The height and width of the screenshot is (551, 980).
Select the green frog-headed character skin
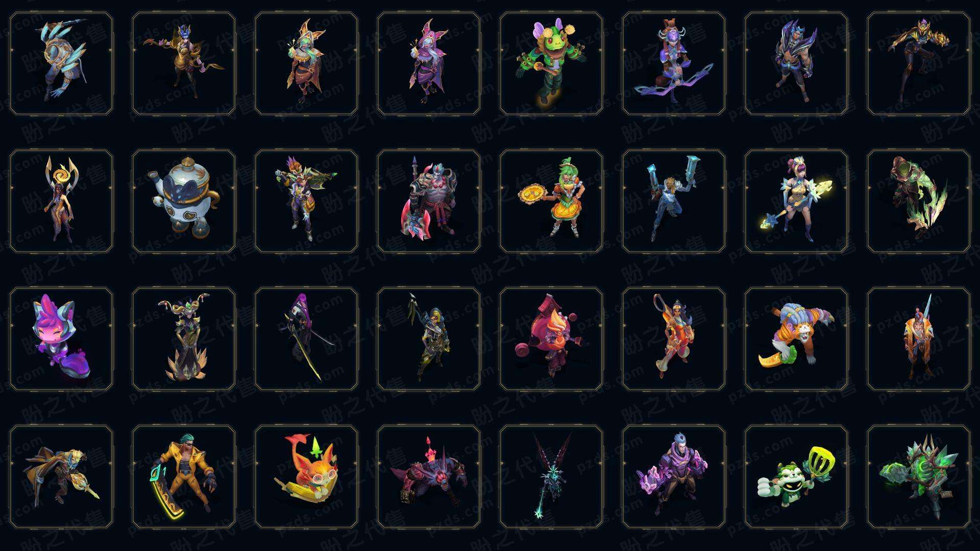[551, 63]
